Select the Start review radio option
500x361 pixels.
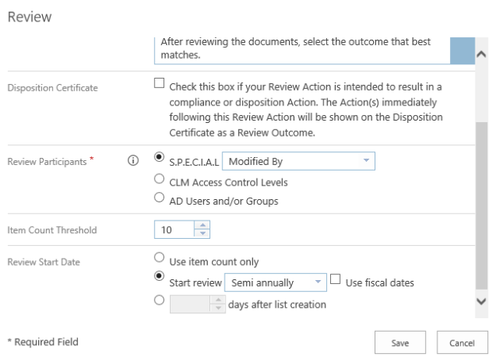click(x=159, y=276)
